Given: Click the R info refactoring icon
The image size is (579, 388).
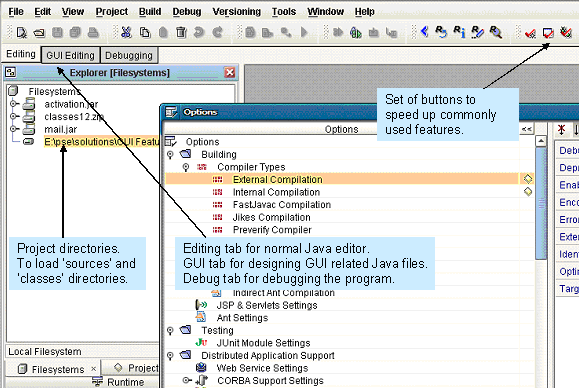Looking at the screenshot, I should [x=459, y=32].
